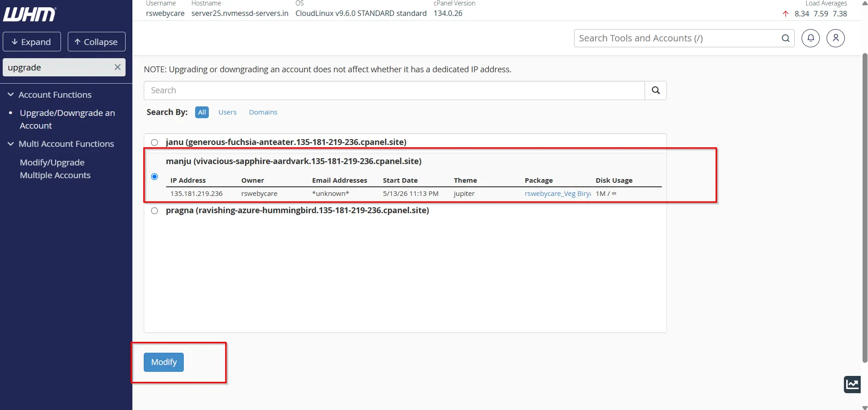Click the *unknown* email cell
Image resolution: width=868 pixels, height=410 pixels.
pyautogui.click(x=331, y=194)
